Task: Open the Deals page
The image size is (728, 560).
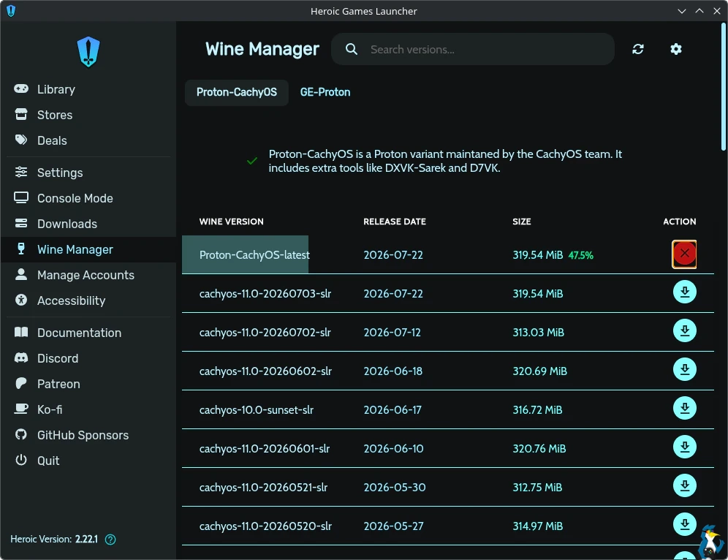Action: (88, 140)
